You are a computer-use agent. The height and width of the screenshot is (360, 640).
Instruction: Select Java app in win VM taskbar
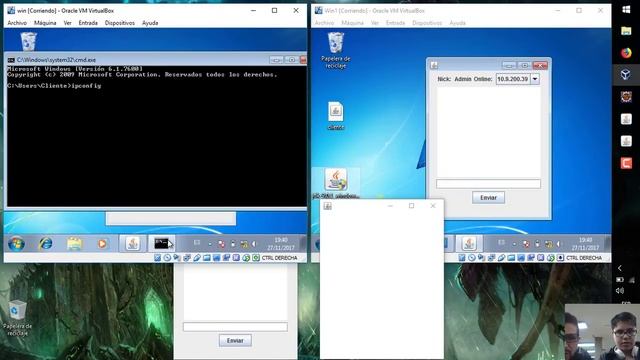click(x=132, y=244)
